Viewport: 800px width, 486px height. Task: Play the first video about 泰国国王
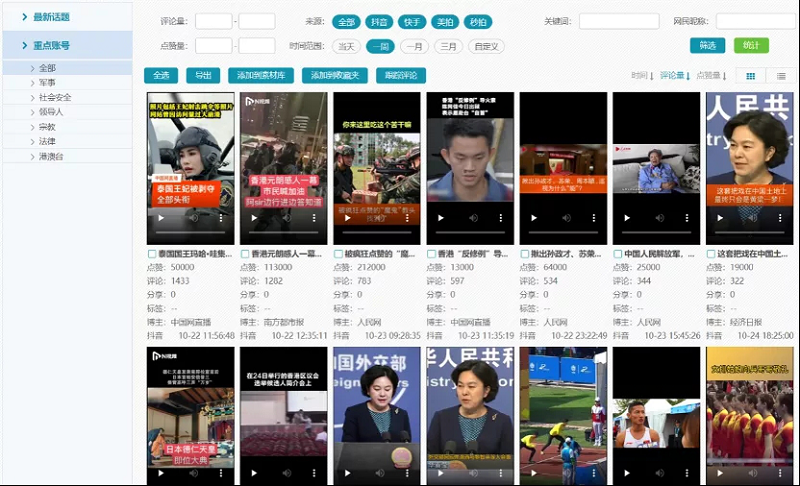[162, 218]
